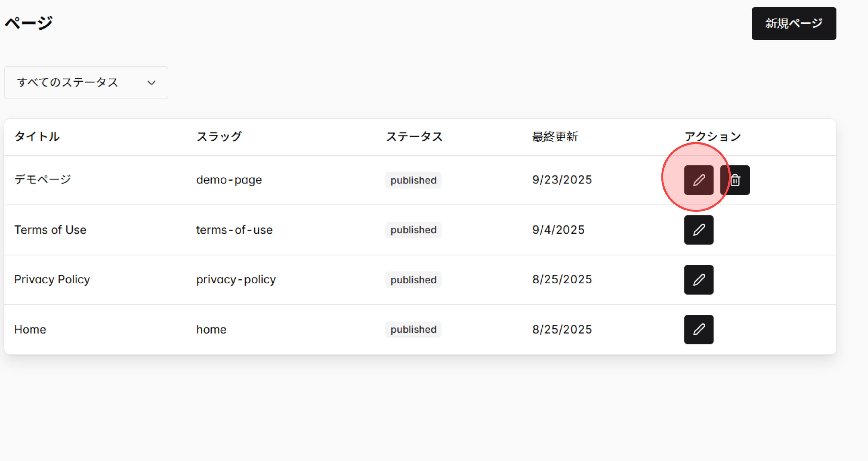The image size is (868, 461).
Task: Click the published badge on the デモページ row
Action: pos(413,180)
